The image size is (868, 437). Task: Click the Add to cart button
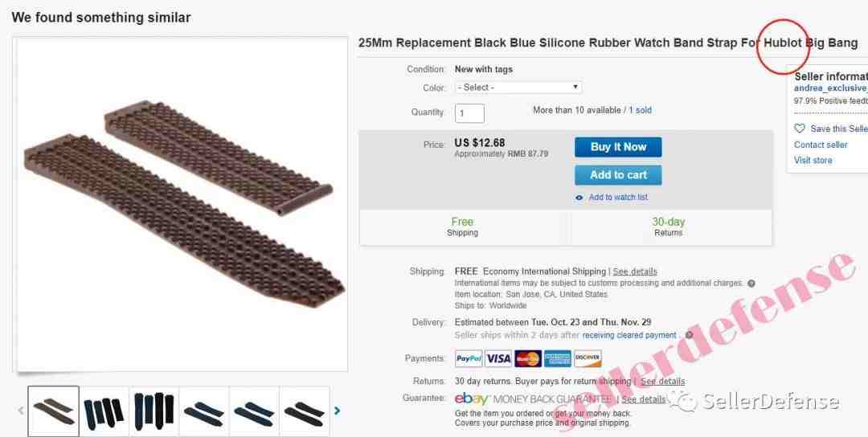618,175
